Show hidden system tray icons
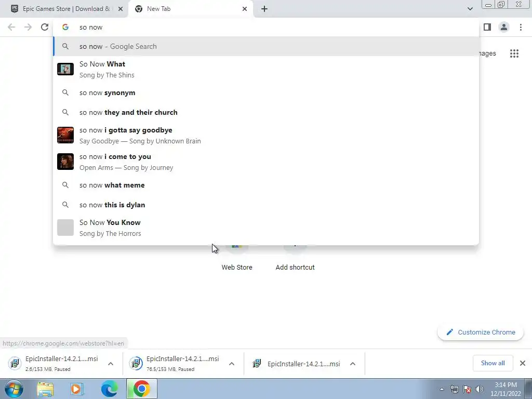The height and width of the screenshot is (399, 532). 442,389
